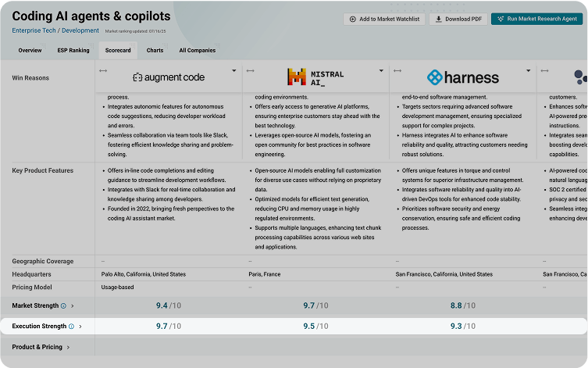Follow the Enterprise Tech / Development breadcrumb link
Image resolution: width=588 pixels, height=368 pixels.
tap(55, 30)
